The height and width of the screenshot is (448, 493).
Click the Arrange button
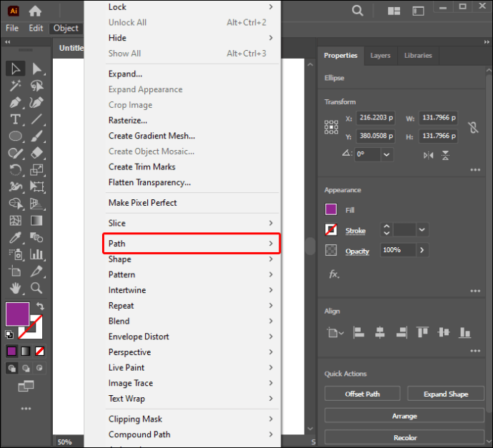[404, 416]
